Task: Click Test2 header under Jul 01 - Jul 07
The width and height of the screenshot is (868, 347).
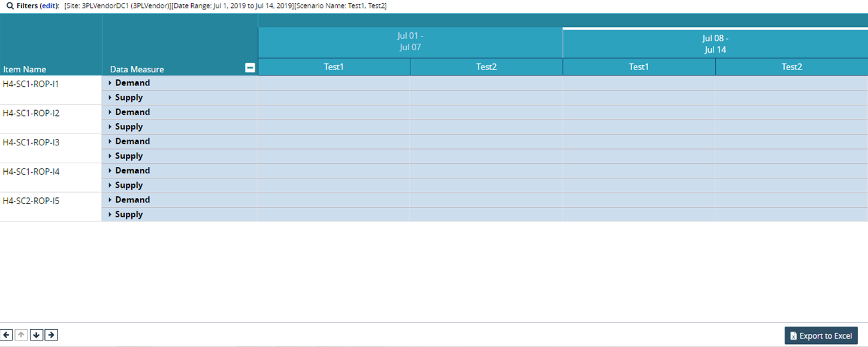Action: (486, 67)
